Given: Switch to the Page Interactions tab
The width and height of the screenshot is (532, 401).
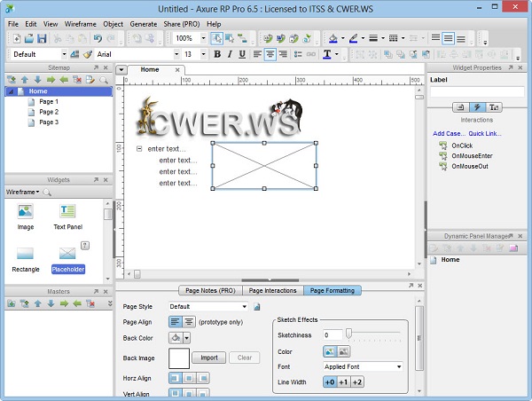Looking at the screenshot, I should 272,290.
